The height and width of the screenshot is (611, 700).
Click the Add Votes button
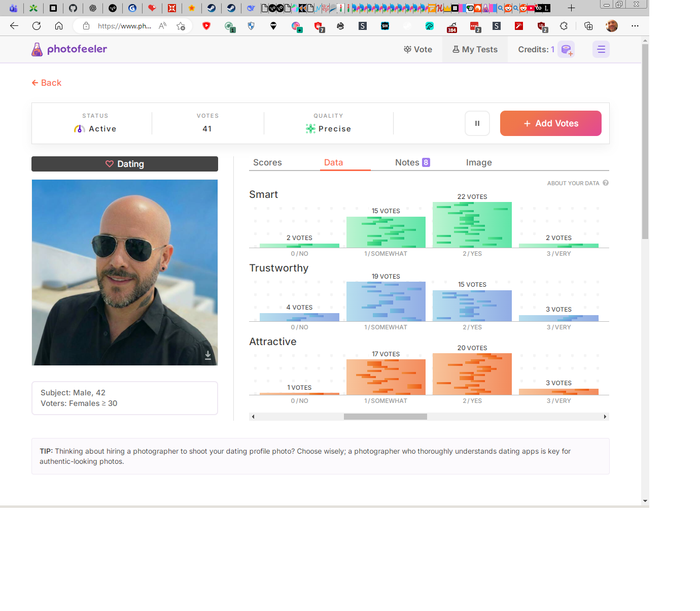click(550, 123)
